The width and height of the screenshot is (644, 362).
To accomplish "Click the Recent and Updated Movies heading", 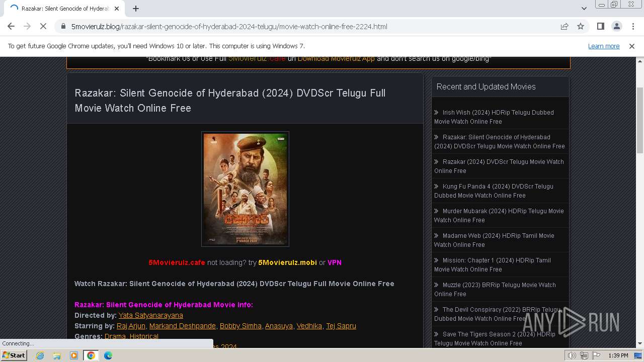I will (x=486, y=86).
